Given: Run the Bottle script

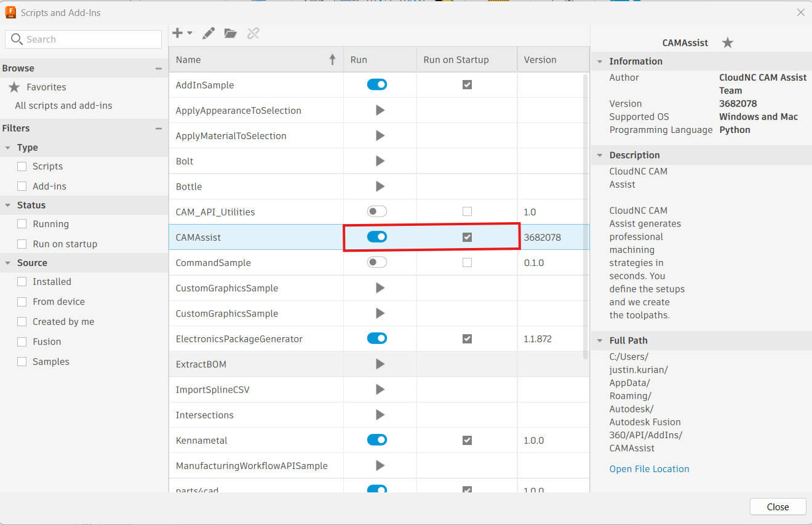Looking at the screenshot, I should point(380,186).
